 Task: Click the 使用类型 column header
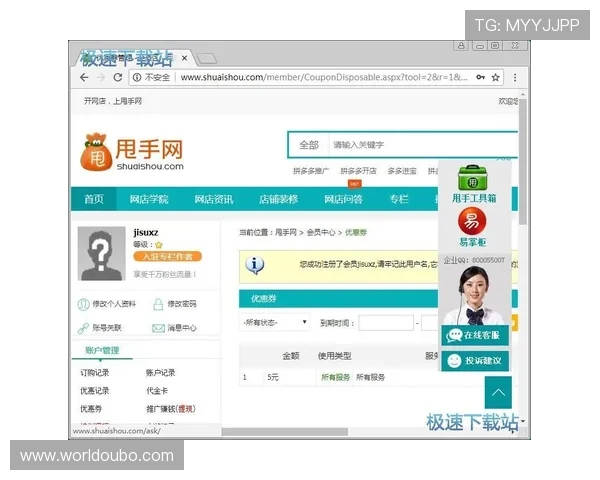[x=334, y=356]
